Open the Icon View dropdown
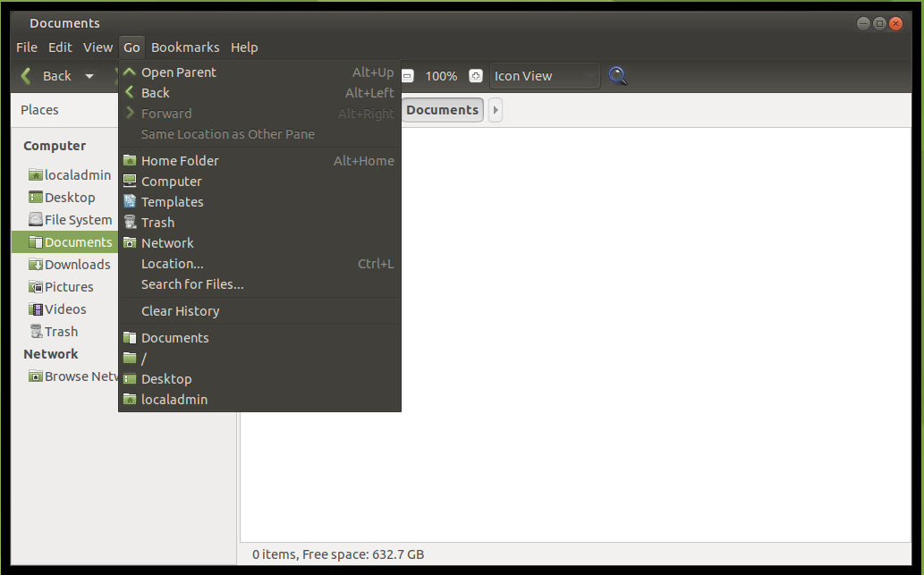The image size is (924, 575). tap(544, 76)
